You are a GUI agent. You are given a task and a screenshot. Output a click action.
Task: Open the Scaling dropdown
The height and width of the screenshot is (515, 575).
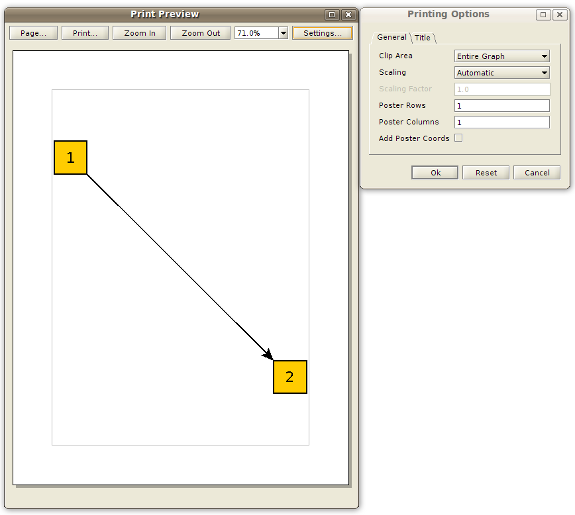(502, 73)
